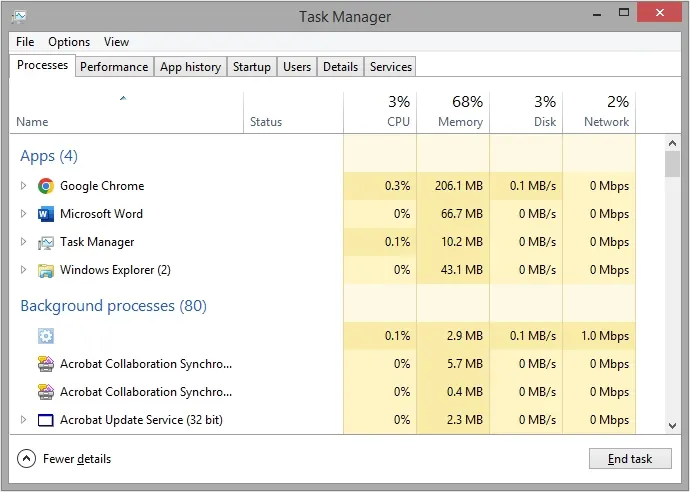This screenshot has width=690, height=492.
Task: Click Chrome's 0.3% CPU value
Action: (x=397, y=186)
